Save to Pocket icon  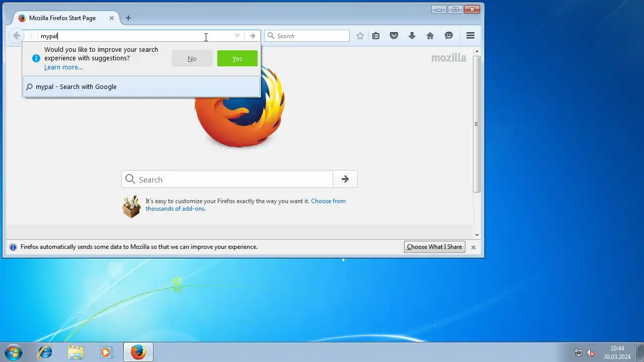tap(394, 36)
